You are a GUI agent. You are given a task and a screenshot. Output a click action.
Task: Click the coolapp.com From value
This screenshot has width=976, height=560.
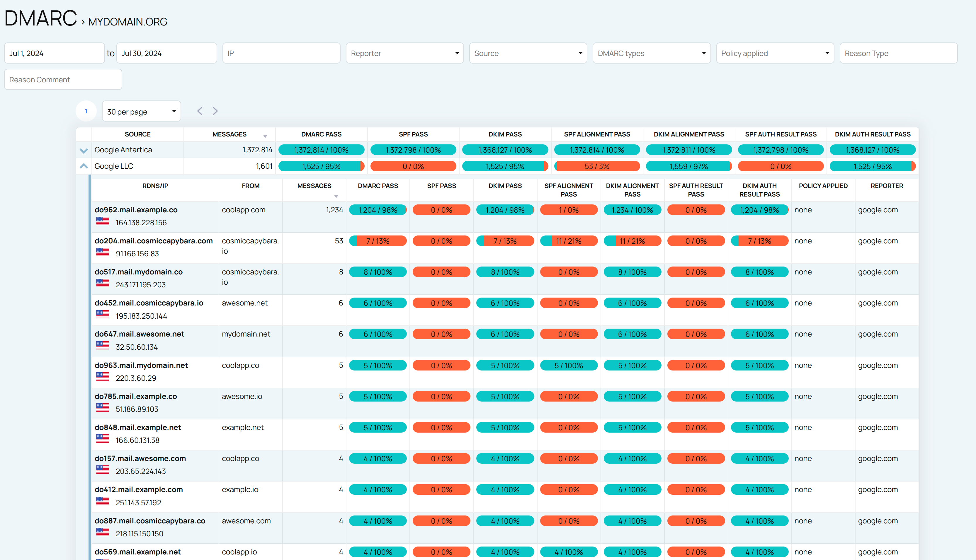click(x=244, y=210)
